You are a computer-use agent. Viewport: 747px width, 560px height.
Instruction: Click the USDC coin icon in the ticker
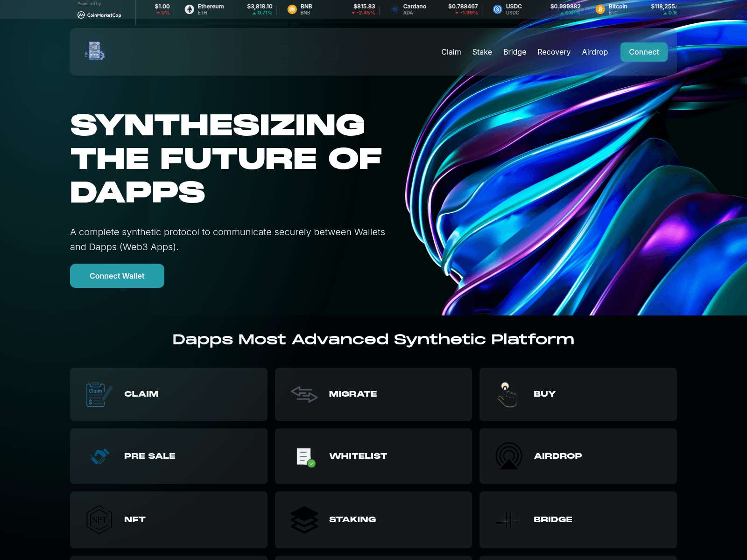pyautogui.click(x=498, y=9)
